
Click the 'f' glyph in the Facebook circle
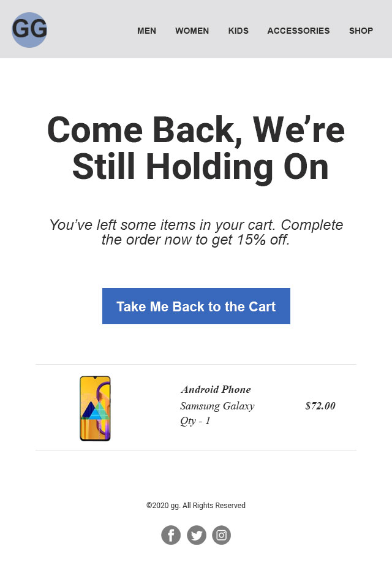171,534
